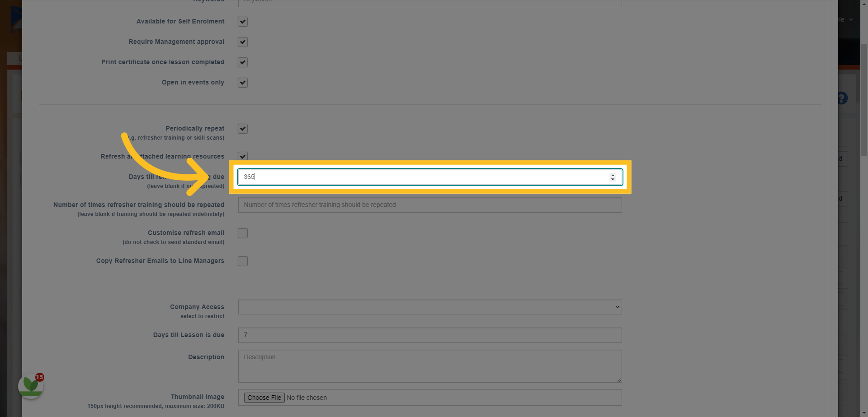Enable Customise refresh email checkbox
868x417 pixels.
tap(243, 233)
